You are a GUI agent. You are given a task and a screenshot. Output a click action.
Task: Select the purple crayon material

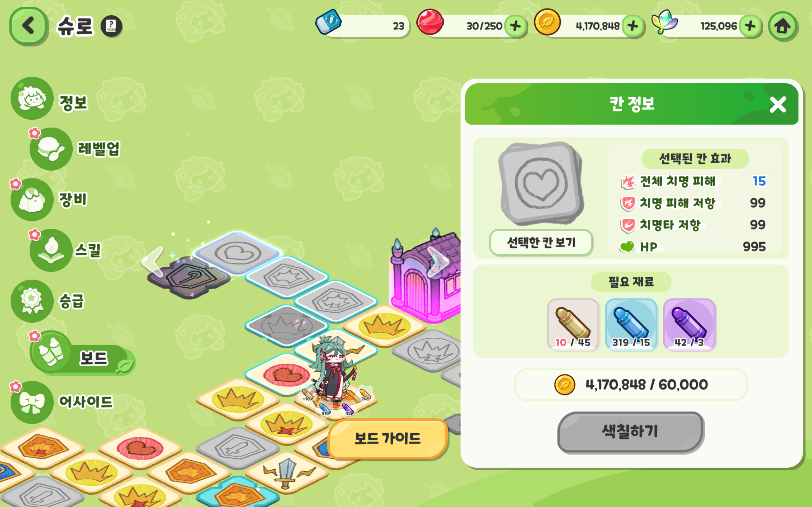point(690,324)
